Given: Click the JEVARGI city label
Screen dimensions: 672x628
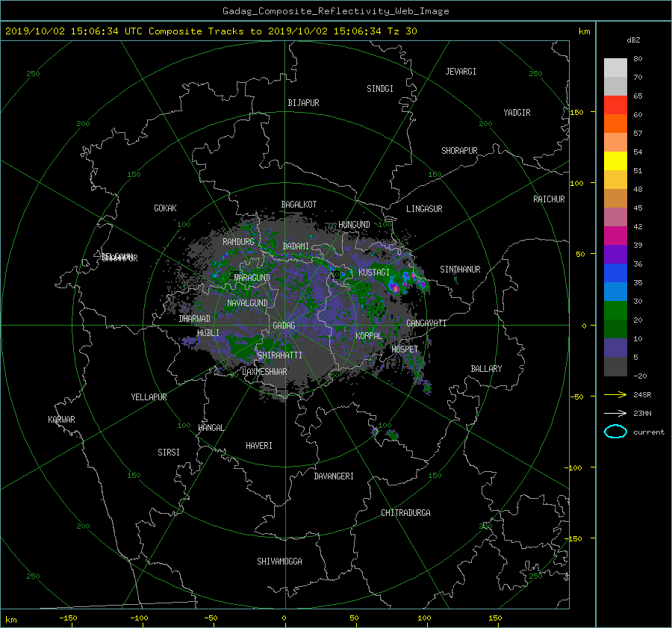Looking at the screenshot, I should (461, 72).
